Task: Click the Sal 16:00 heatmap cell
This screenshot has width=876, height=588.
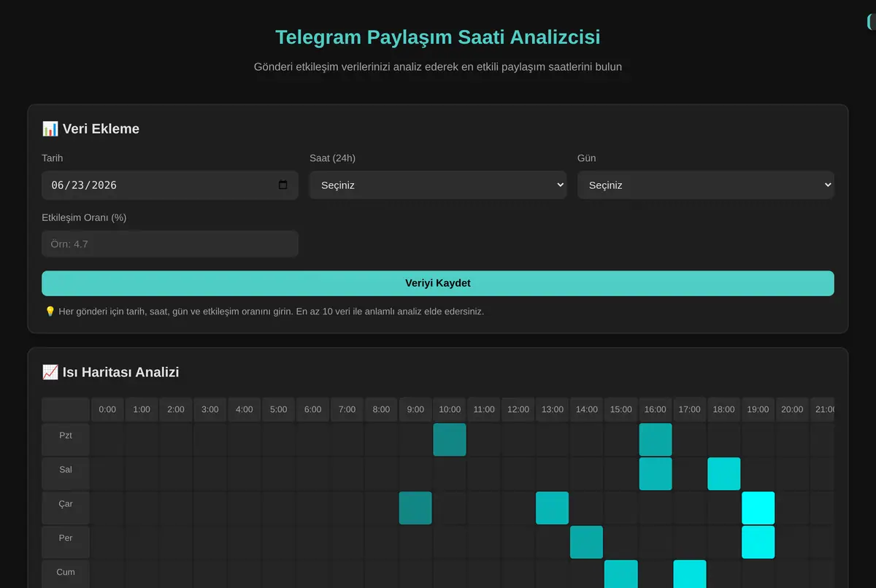Action: point(656,474)
